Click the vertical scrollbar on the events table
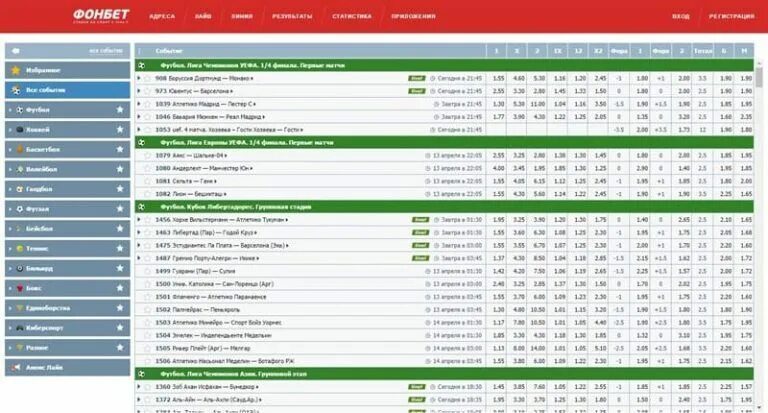This screenshot has width=768, height=413. click(x=759, y=77)
